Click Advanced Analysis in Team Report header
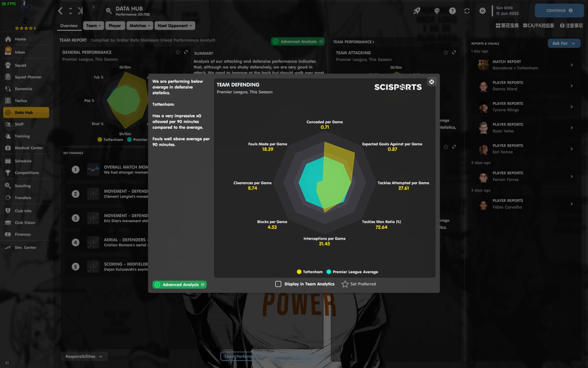Viewport: 588px width, 368px height. point(298,41)
